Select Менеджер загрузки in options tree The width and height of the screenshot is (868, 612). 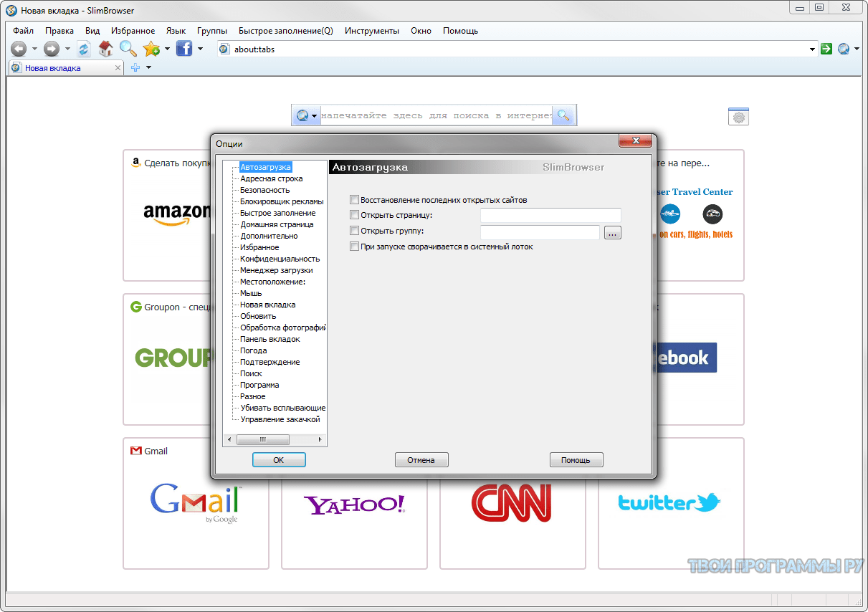point(277,270)
